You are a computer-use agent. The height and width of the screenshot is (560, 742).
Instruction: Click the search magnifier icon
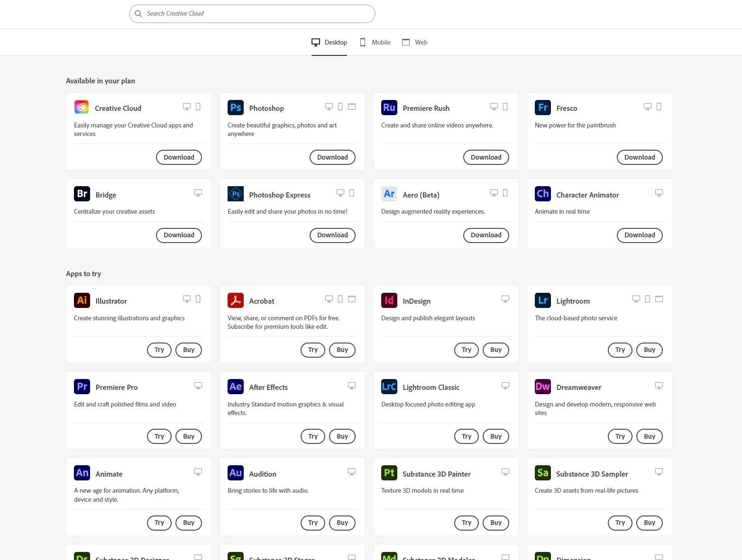[138, 14]
